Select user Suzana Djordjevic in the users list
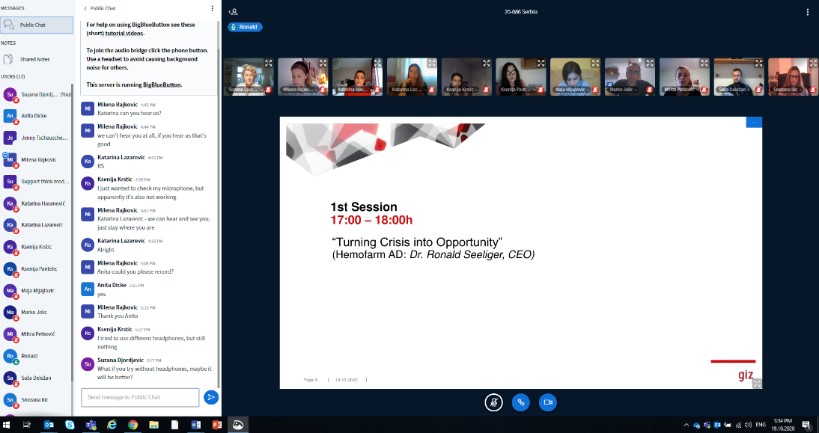Image resolution: width=819 pixels, height=433 pixels. 37,95
